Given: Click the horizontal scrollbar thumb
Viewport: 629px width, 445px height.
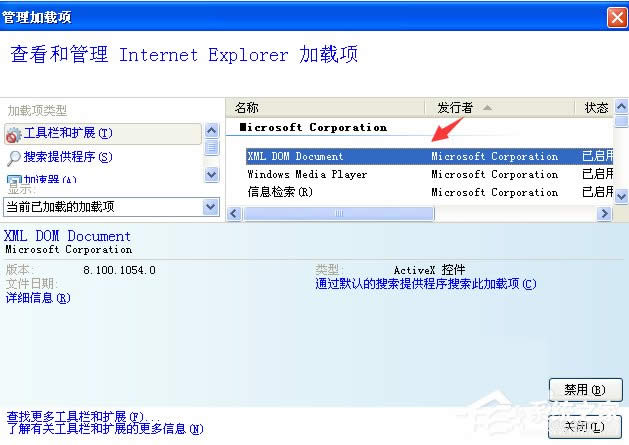Looking at the screenshot, I should pyautogui.click(x=339, y=213).
